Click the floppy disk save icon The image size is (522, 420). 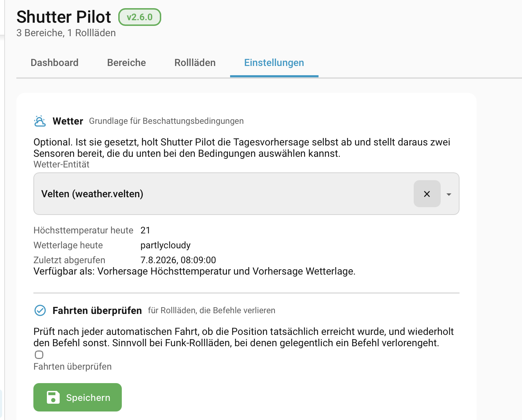(x=53, y=397)
